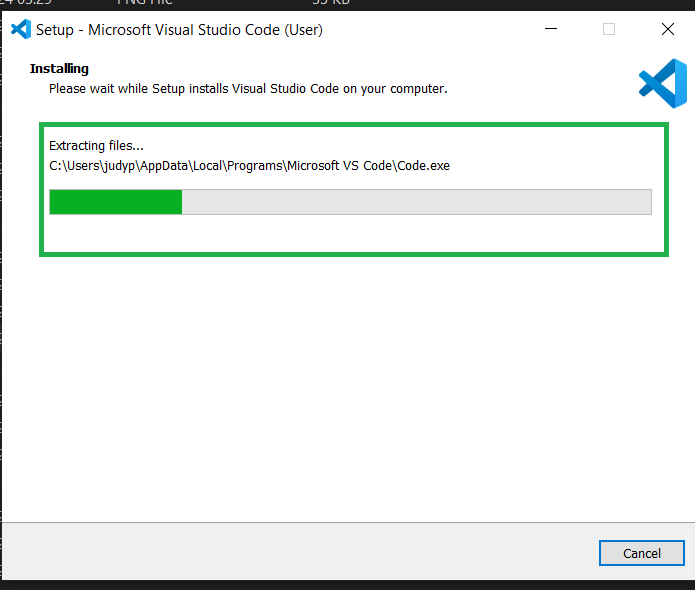Click the green installation progress bar
The height and width of the screenshot is (590, 695).
[350, 202]
